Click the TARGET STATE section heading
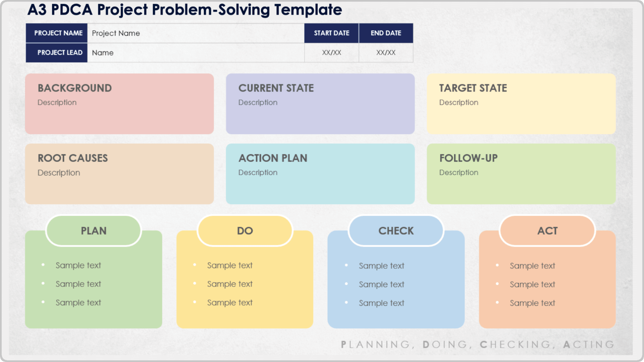The image size is (644, 362). 473,88
